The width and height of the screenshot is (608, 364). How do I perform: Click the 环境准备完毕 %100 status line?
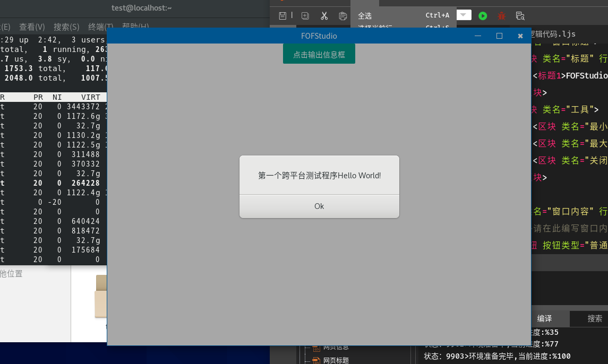point(497,356)
